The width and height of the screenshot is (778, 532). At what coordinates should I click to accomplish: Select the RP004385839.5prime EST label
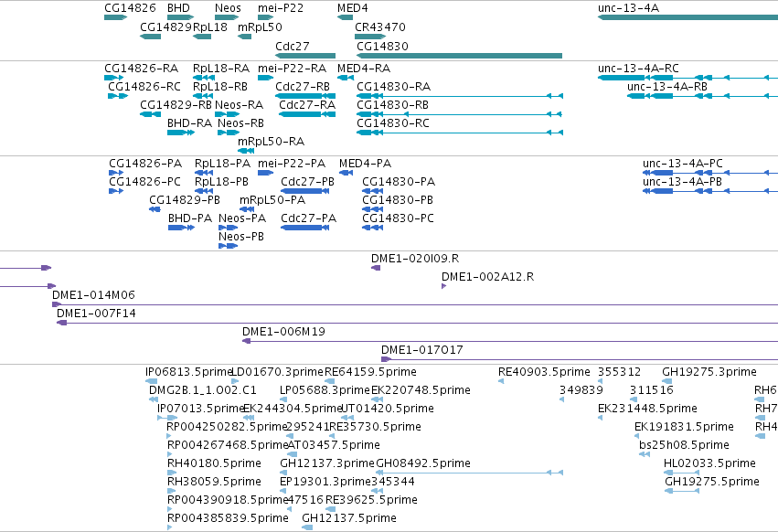click(228, 518)
